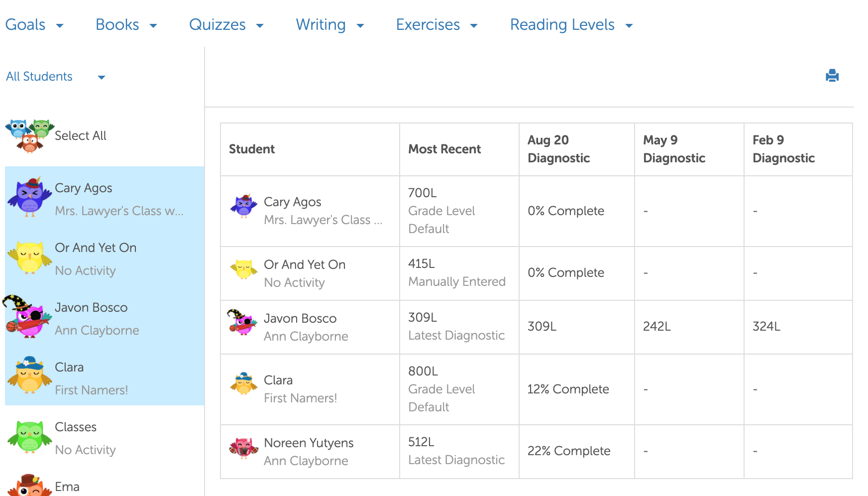Open the Goals dropdown menu
This screenshot has height=496, width=868.
pyautogui.click(x=34, y=25)
